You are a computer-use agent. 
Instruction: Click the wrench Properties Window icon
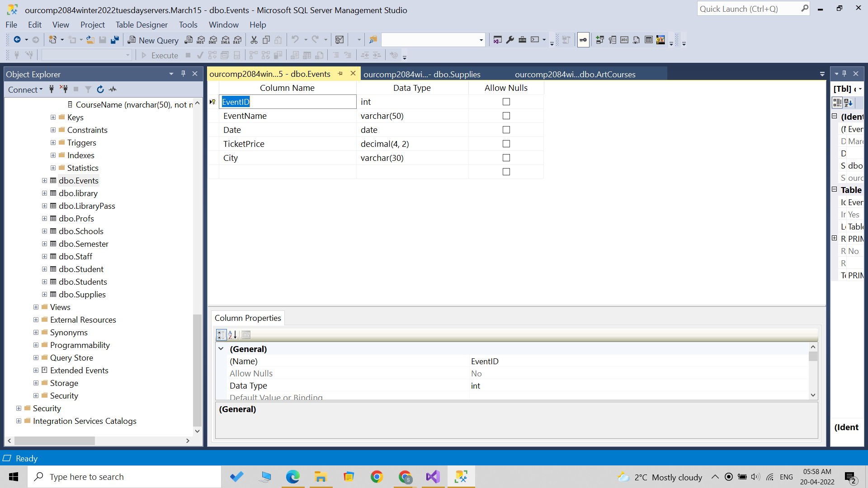click(x=510, y=40)
